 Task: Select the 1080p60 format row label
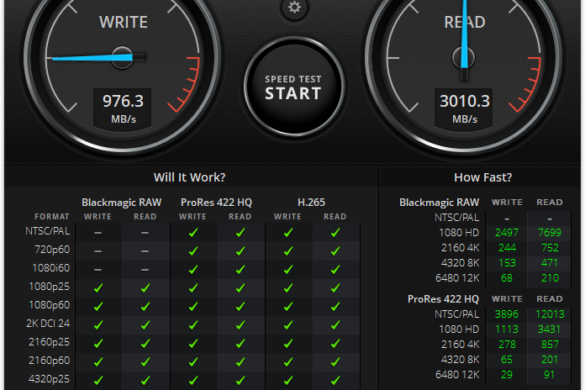tap(50, 305)
